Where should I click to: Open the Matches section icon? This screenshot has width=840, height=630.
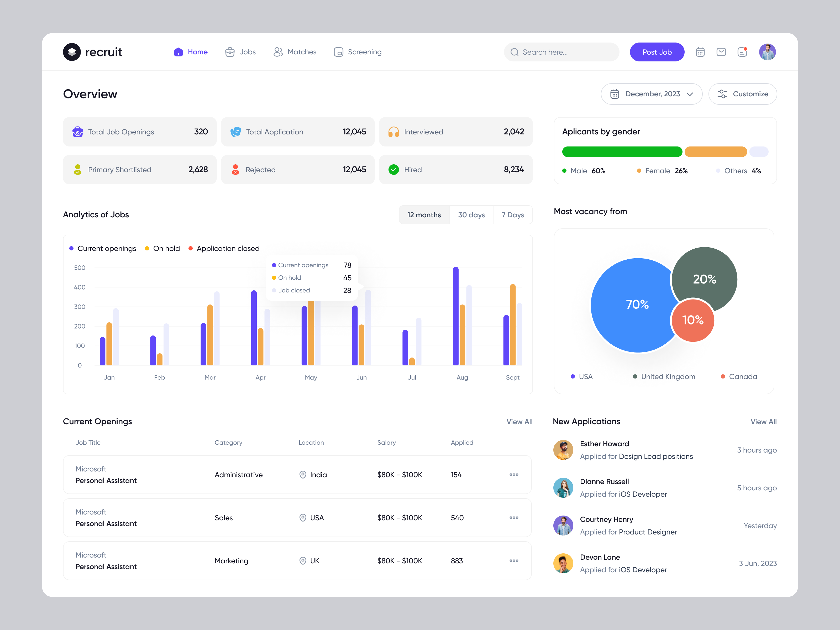[x=278, y=52]
